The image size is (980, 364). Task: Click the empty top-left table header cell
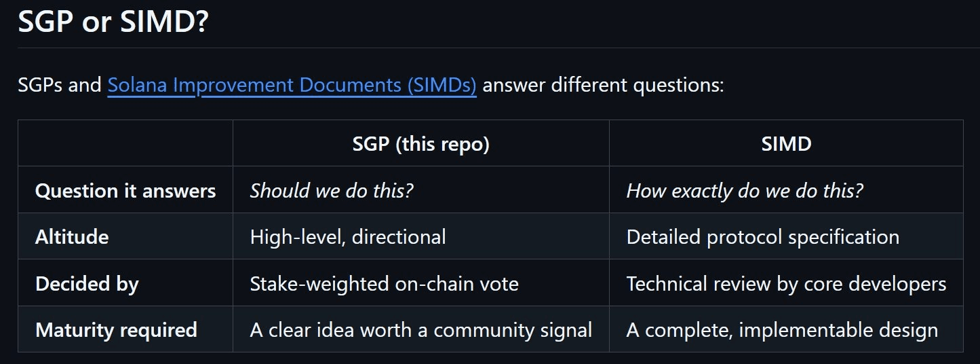125,144
